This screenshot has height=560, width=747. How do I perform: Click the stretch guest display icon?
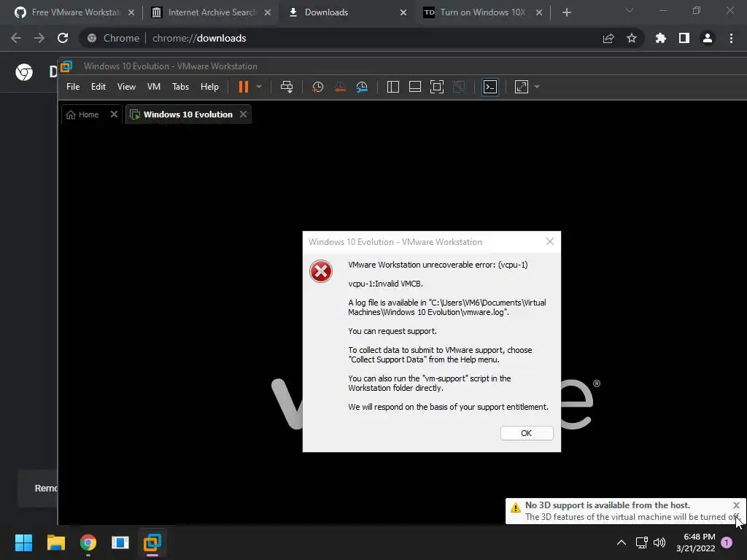point(522,87)
